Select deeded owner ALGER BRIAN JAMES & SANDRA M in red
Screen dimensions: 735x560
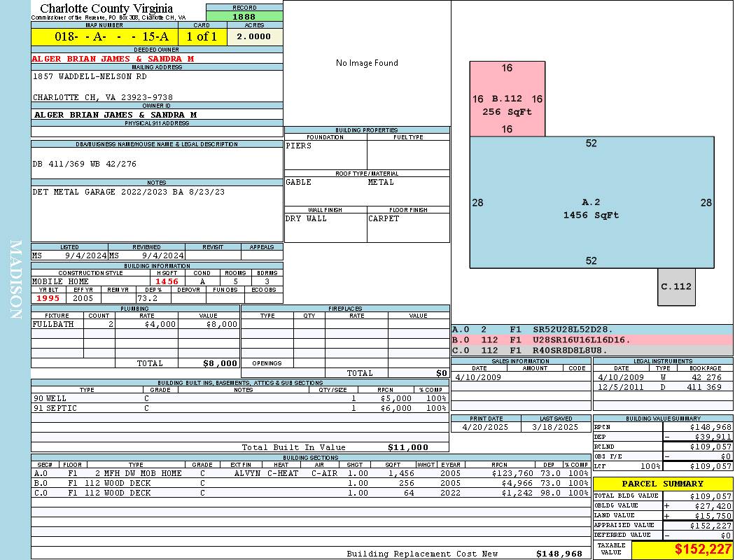113,59
